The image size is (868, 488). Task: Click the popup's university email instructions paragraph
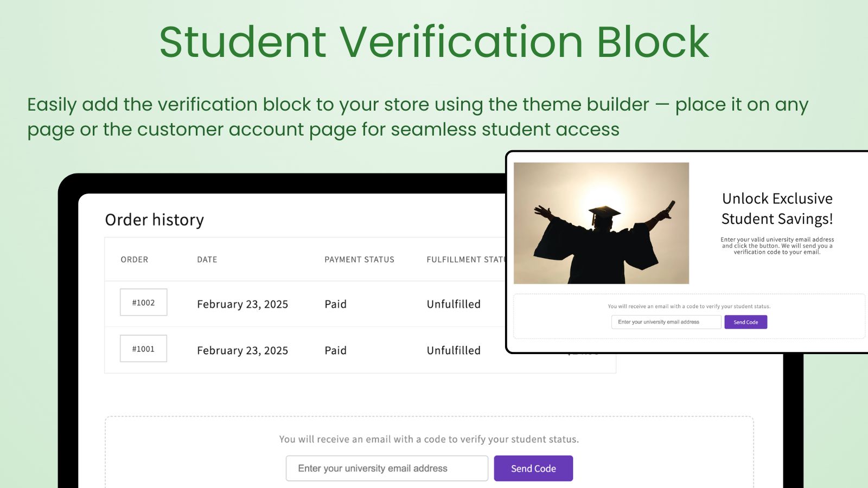777,246
